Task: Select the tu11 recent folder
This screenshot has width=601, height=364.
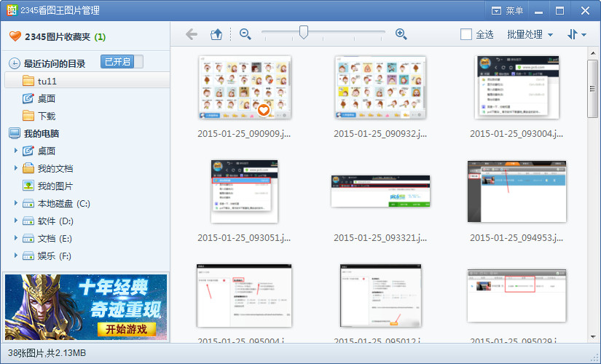Action: [x=87, y=81]
